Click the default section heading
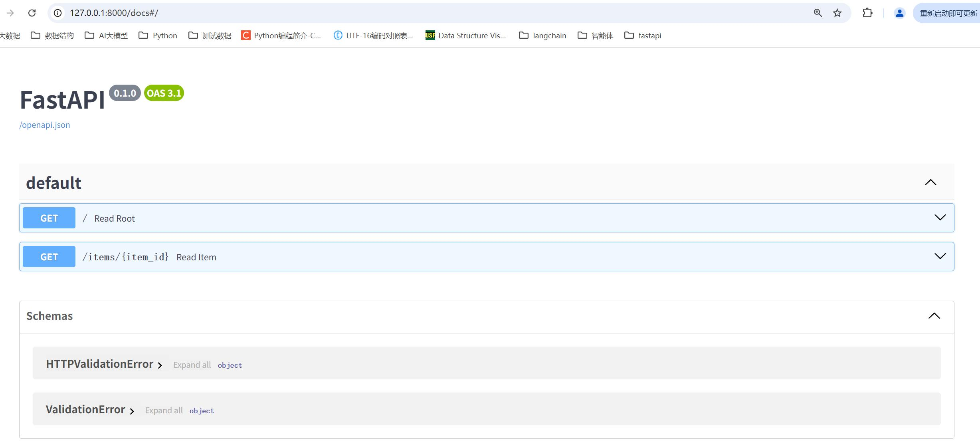 53,183
